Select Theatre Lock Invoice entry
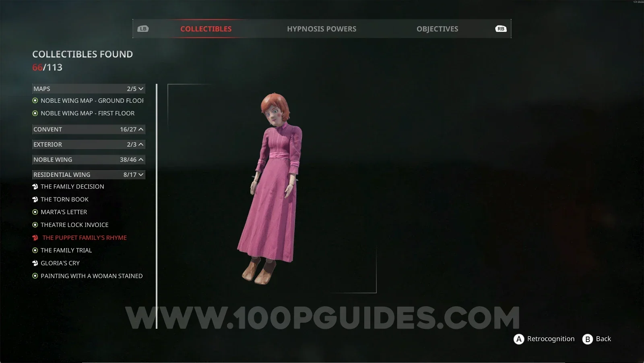Image resolution: width=644 pixels, height=363 pixels. coord(74,225)
